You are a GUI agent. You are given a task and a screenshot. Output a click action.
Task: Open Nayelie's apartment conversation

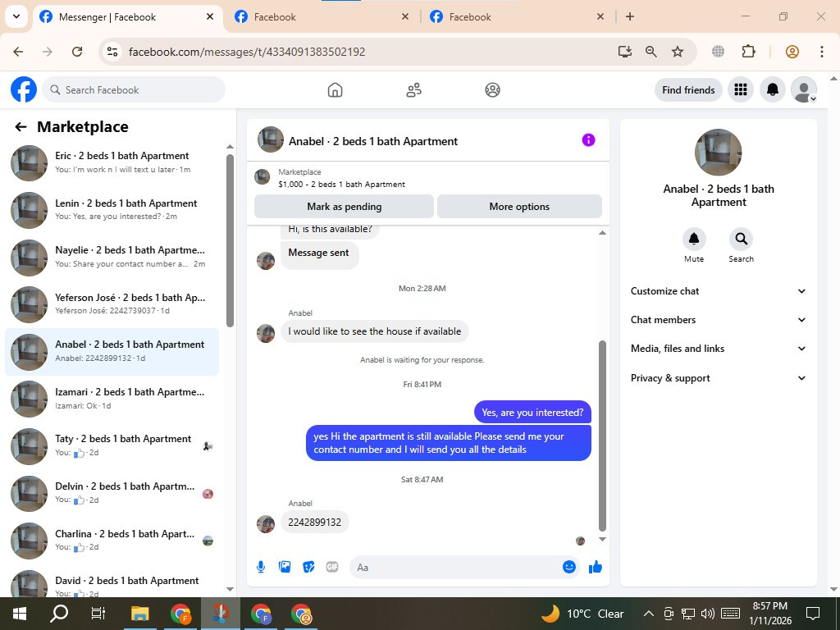(112, 257)
